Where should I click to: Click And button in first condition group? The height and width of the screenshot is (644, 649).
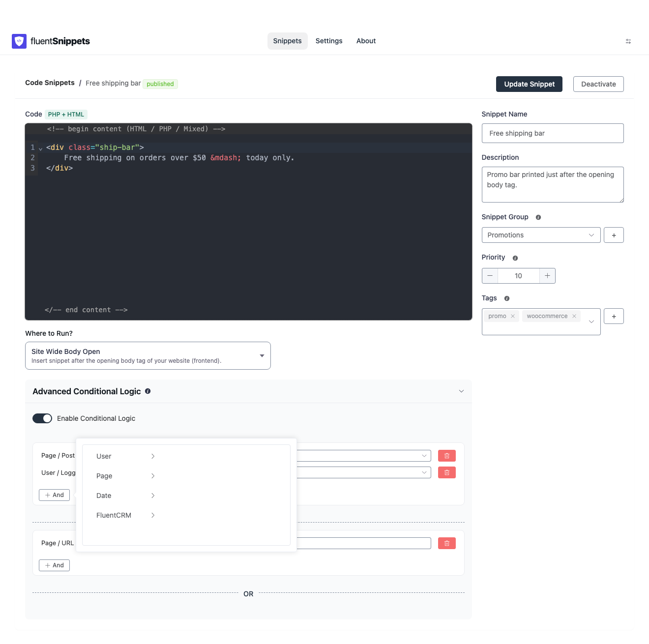(54, 495)
